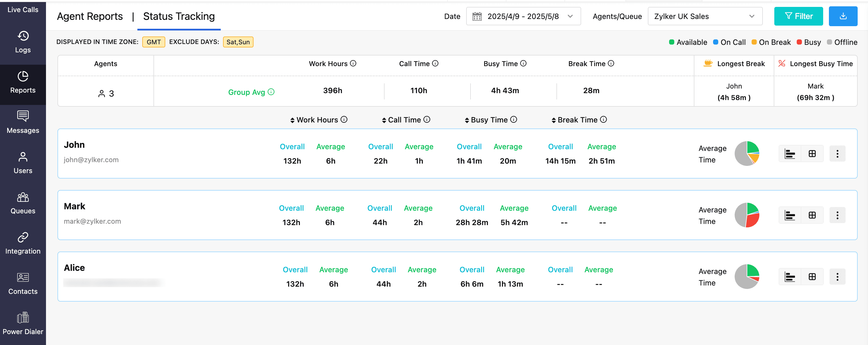Open Alice's three-dot options menu
Viewport: 868px width, 345px height.
[837, 277]
